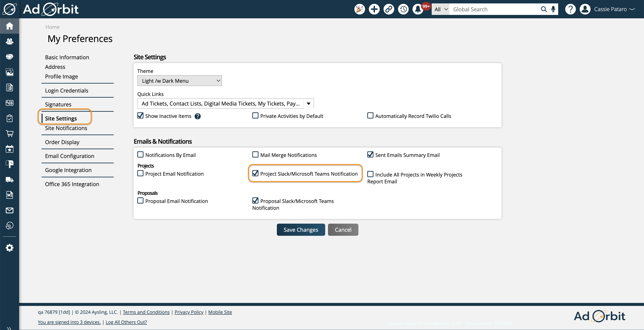The height and width of the screenshot is (330, 644).
Task: Open Google Integration section
Action: (x=68, y=170)
